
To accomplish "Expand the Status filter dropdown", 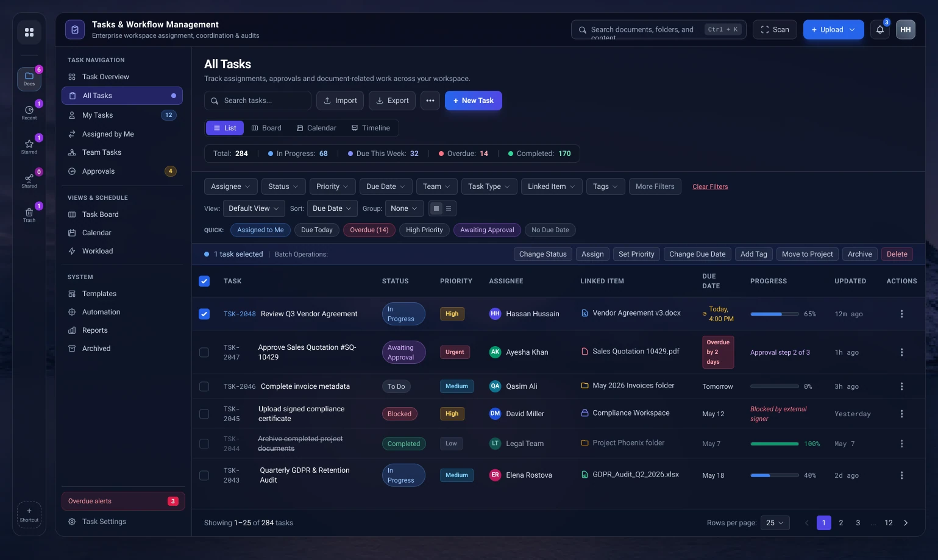I will point(283,186).
